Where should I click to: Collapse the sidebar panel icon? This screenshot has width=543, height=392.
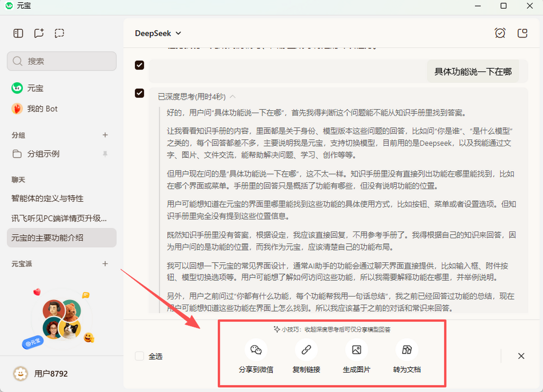click(18, 33)
